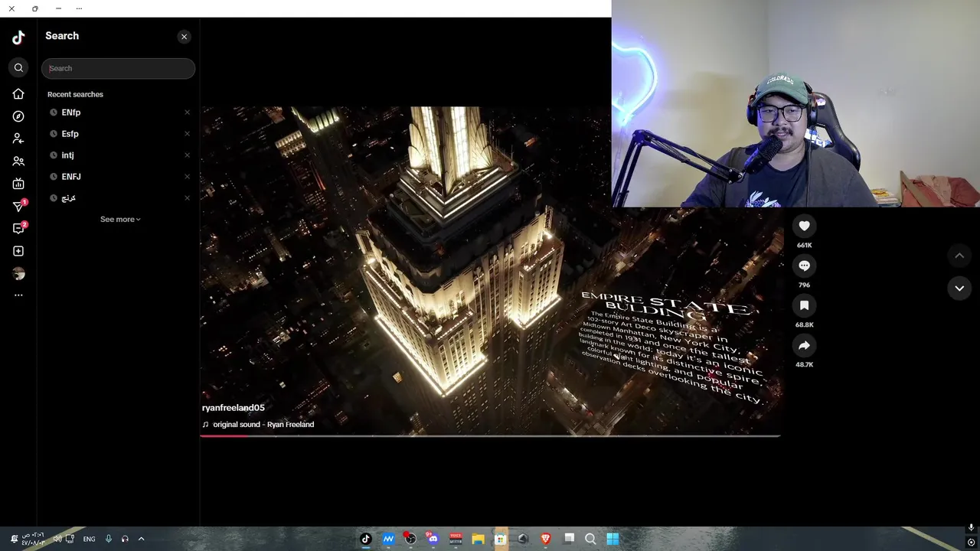Select recent search ENFJ
Image resolution: width=980 pixels, height=551 pixels.
[70, 177]
